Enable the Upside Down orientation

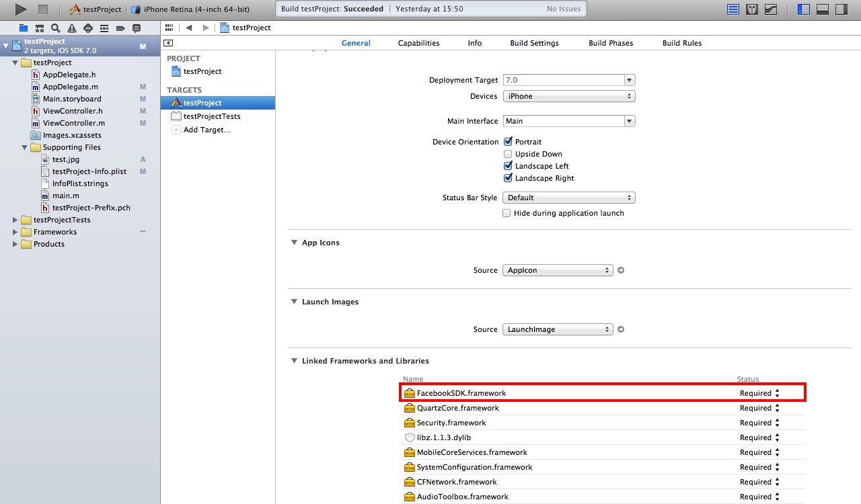click(x=508, y=154)
